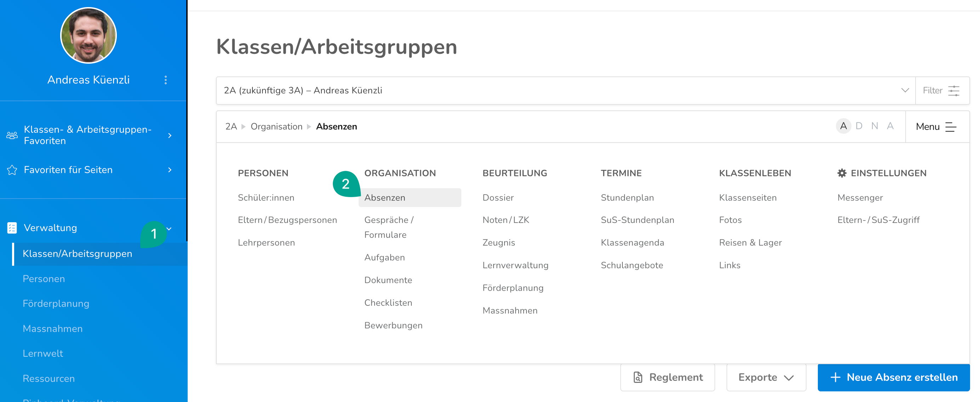This screenshot has width=980, height=402.
Task: Click Andreas Küenzli's profile photo
Action: [x=88, y=35]
